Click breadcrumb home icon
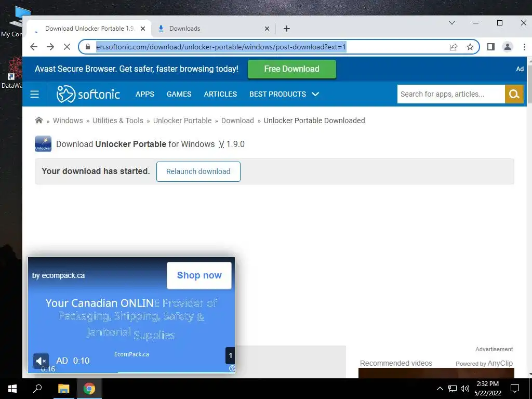The width and height of the screenshot is (532, 399). [39, 120]
